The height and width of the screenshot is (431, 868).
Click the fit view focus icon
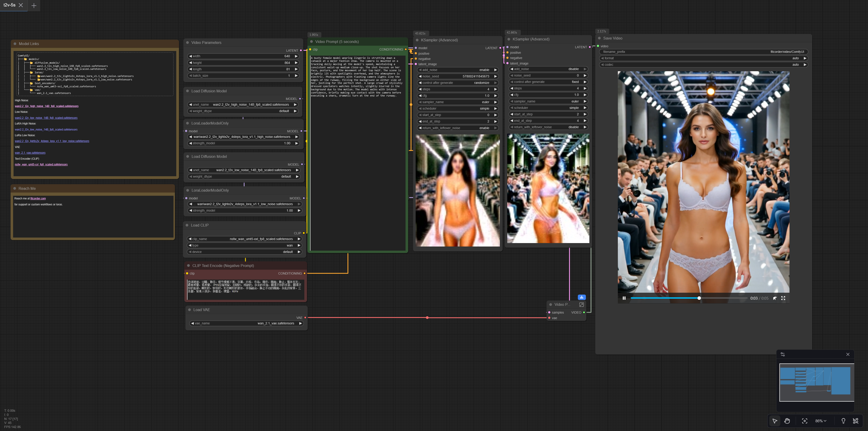[x=805, y=421]
